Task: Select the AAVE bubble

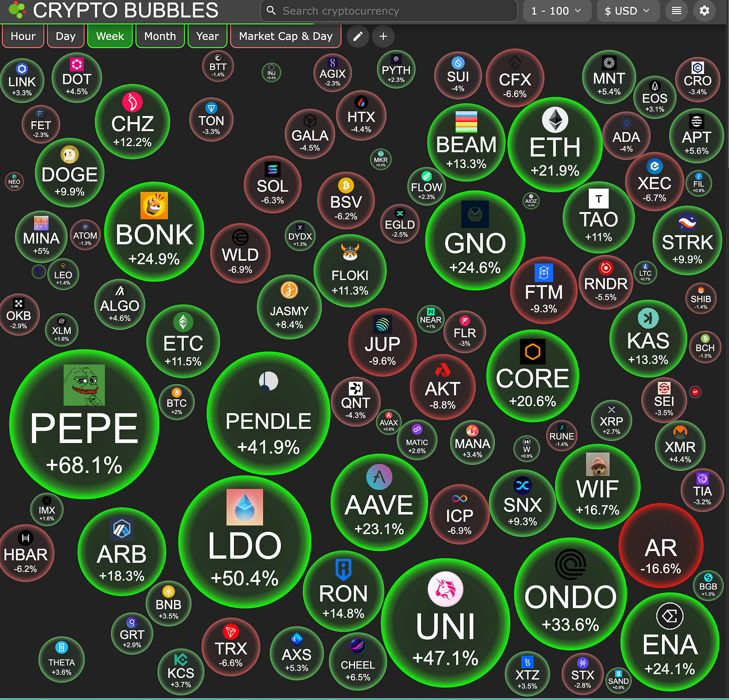Action: click(379, 502)
